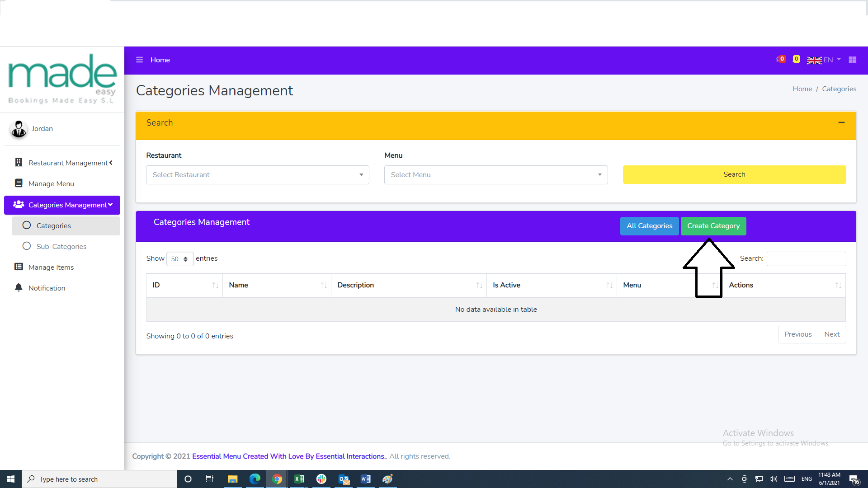Sort table by Name column arrows
This screenshot has height=488, width=868.
324,285
